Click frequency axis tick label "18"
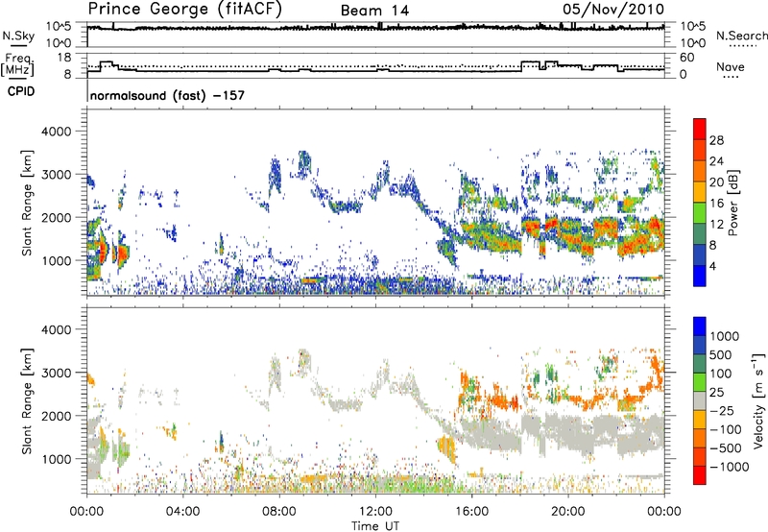The image size is (768, 532). (64, 58)
